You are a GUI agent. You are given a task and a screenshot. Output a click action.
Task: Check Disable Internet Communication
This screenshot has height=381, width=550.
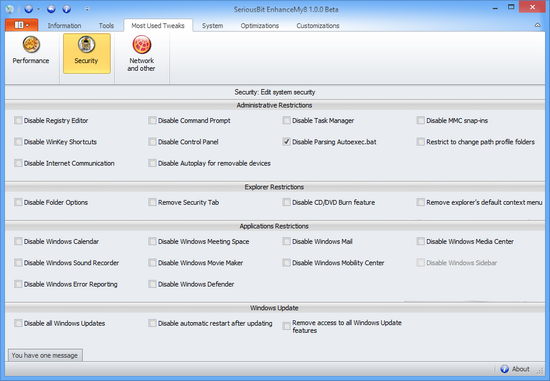(x=18, y=163)
